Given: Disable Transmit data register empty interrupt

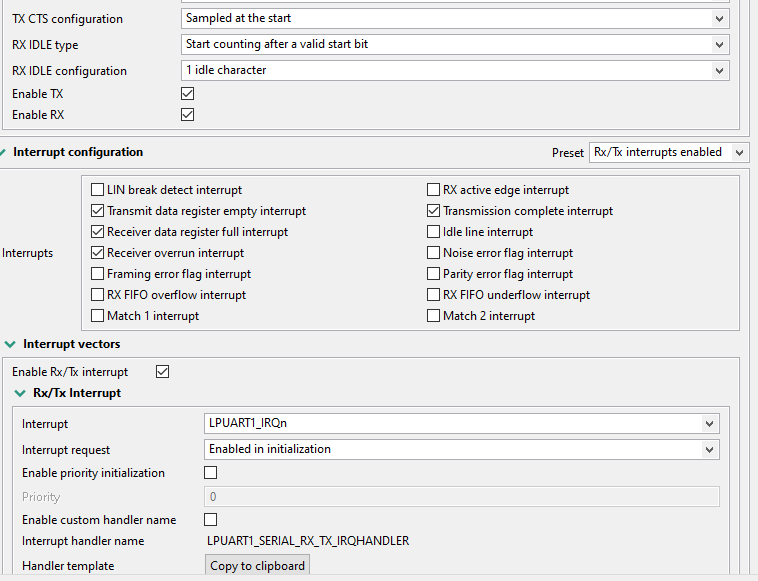Looking at the screenshot, I should 98,211.
